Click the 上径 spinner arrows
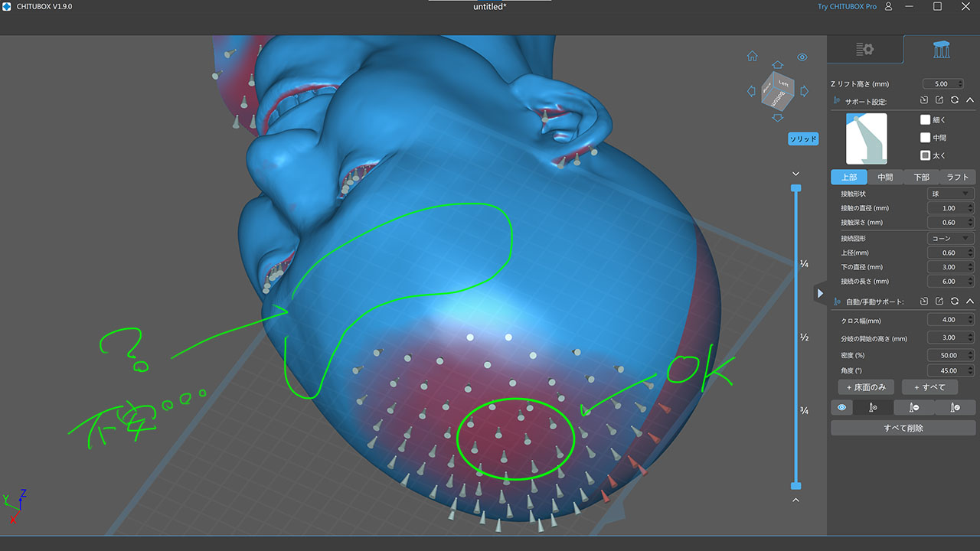Image resolution: width=980 pixels, height=551 pixels. [x=969, y=253]
